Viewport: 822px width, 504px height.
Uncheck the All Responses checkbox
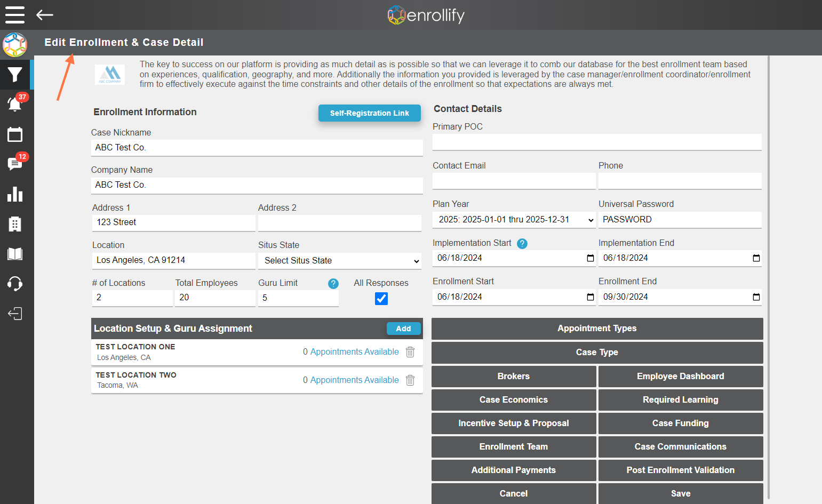pos(381,299)
